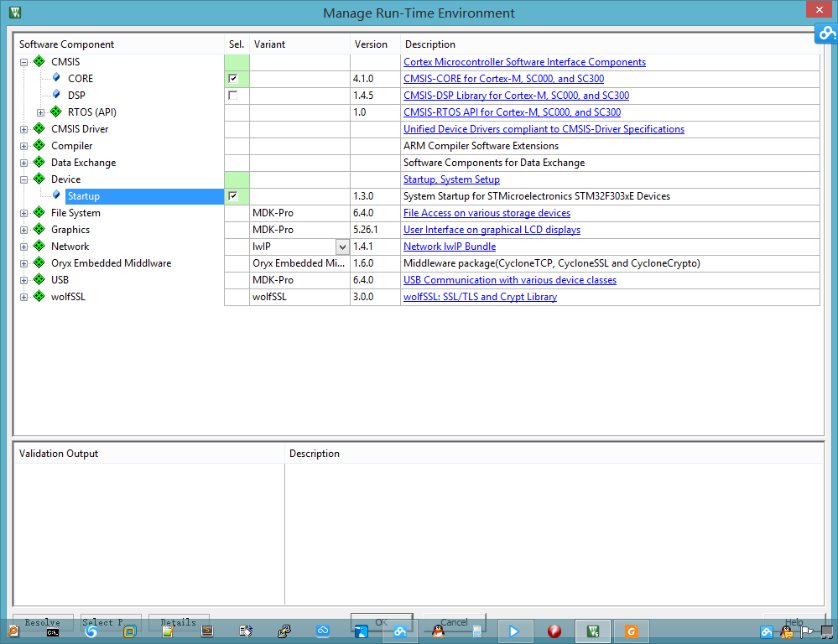Open the CMSIS-CORE for Cortex-M link
This screenshot has height=644, width=838.
click(503, 79)
